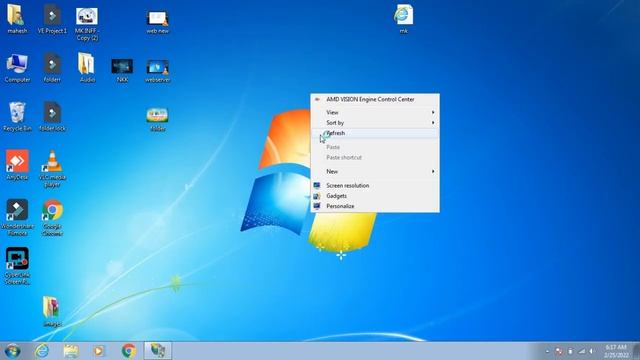Choose Personalize from the context menu
This screenshot has height=360, width=640.
[375, 206]
